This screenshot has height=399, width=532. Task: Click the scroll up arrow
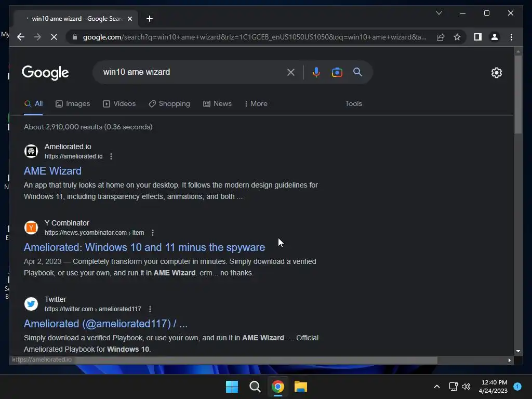click(518, 51)
